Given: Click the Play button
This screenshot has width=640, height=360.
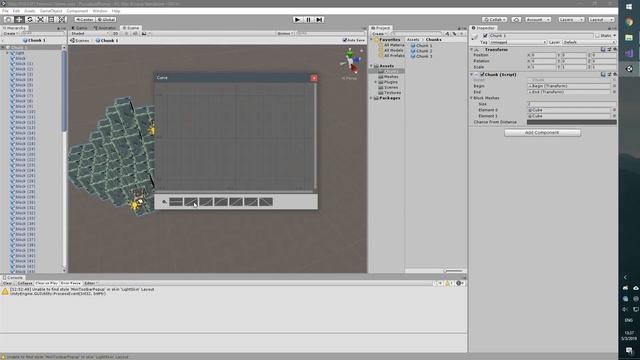Looking at the screenshot, I should (x=298, y=20).
